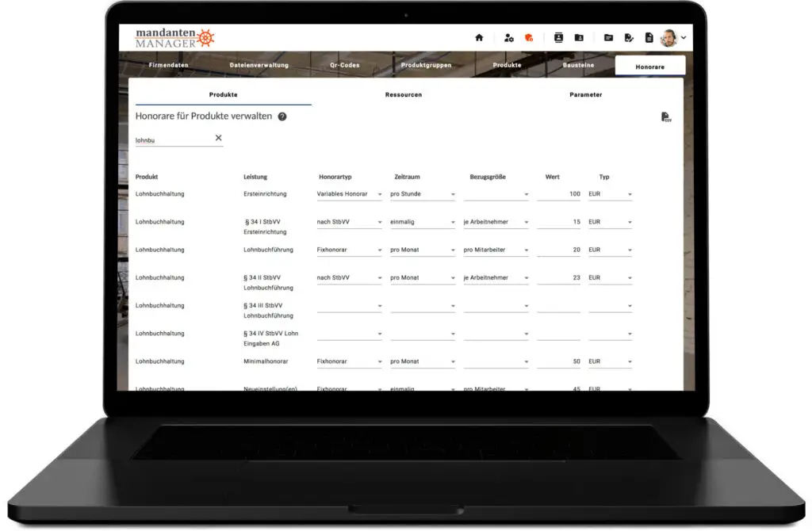Go to the home page icon
The height and width of the screenshot is (531, 812).
point(479,37)
